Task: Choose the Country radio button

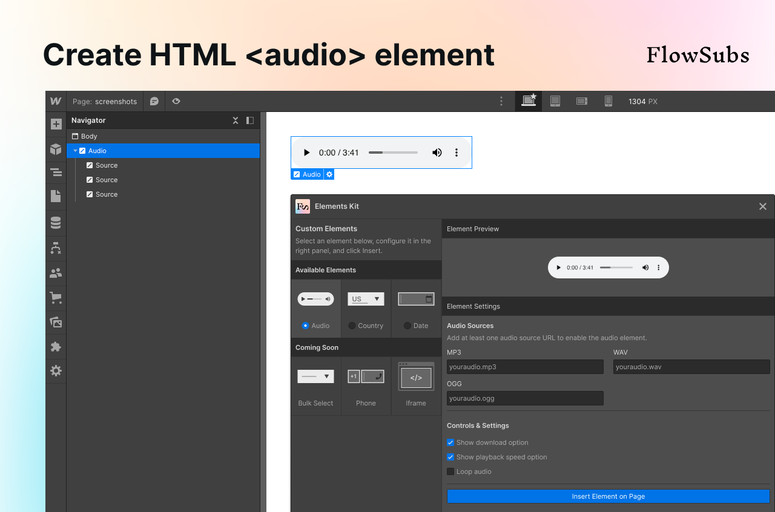Action: pos(352,326)
